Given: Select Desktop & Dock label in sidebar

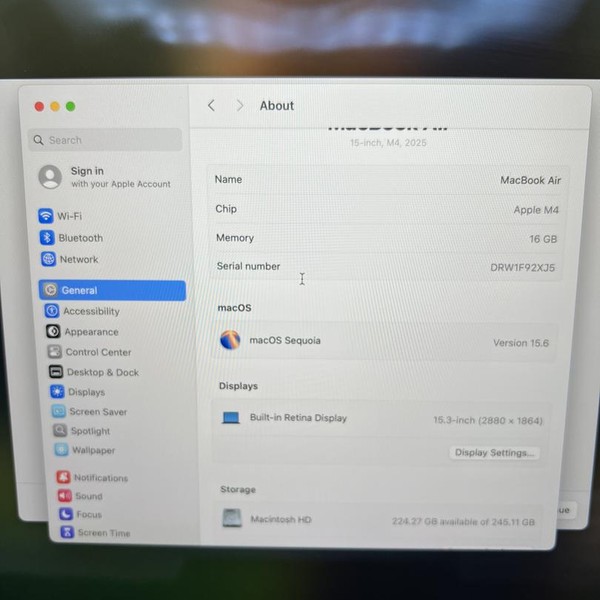Looking at the screenshot, I should 103,372.
